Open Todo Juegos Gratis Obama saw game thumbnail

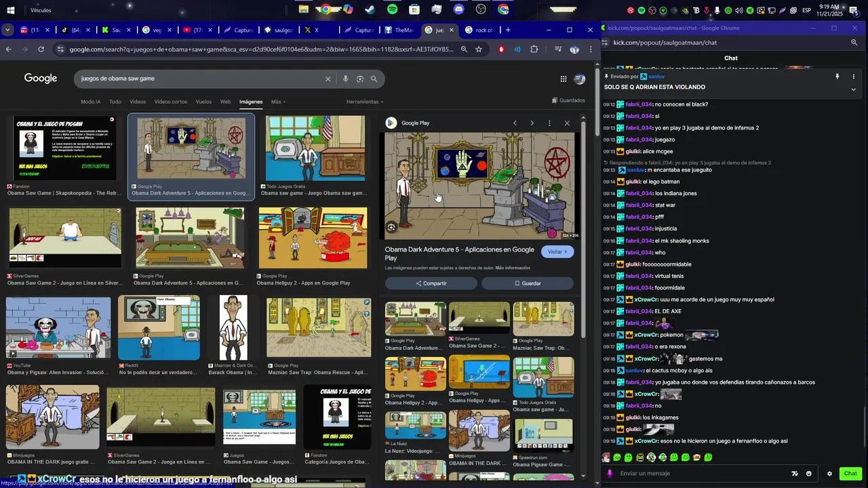315,148
